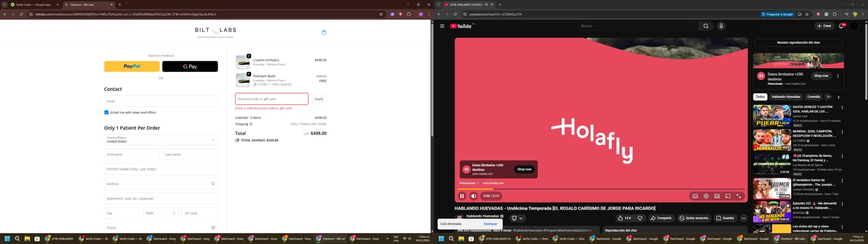Open the Shipping info help icon
The image size is (868, 244).
251,124
